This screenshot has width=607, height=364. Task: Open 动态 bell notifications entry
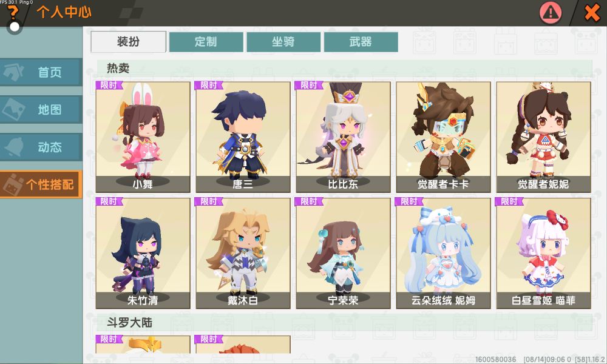(x=41, y=147)
